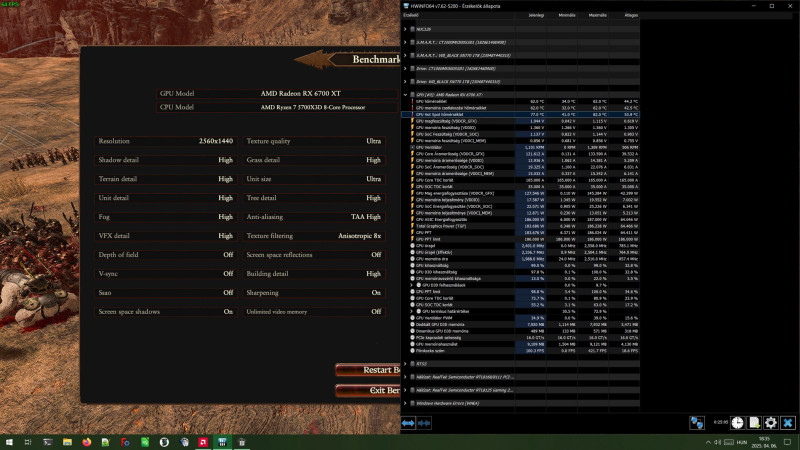The image size is (800, 450).
Task: Click Unlimited video memory Off row
Action: click(314, 312)
